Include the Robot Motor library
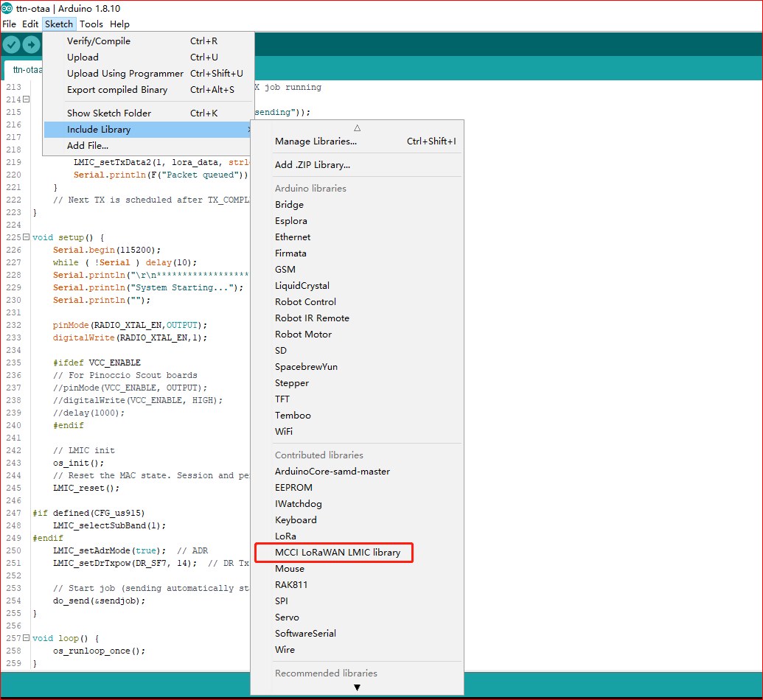The width and height of the screenshot is (763, 700). [x=357, y=335]
